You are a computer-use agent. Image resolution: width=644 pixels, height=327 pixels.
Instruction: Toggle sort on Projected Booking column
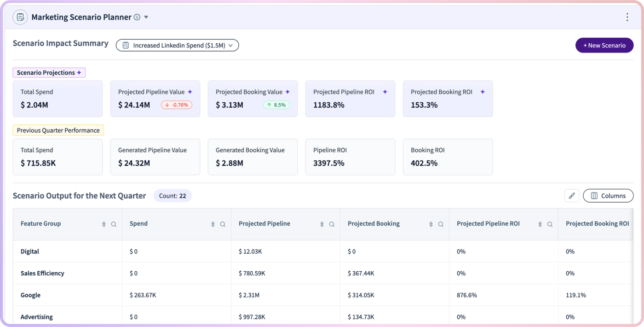pyautogui.click(x=431, y=224)
